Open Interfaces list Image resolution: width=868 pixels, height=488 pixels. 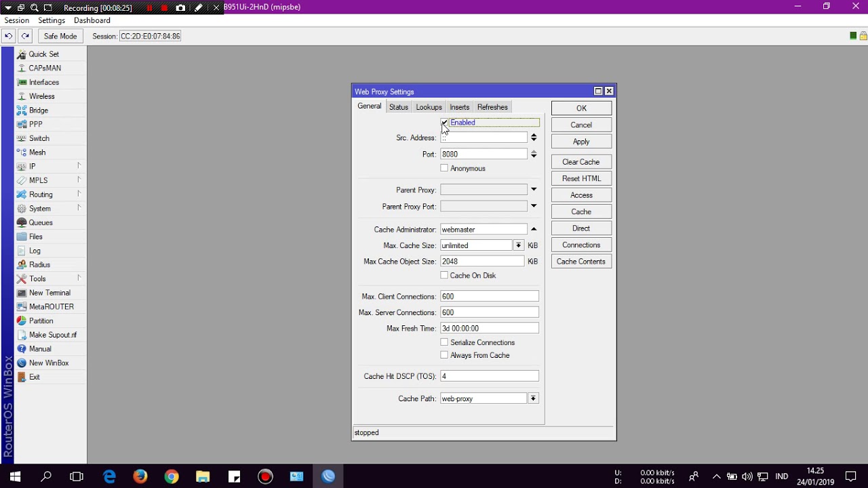(x=43, y=83)
